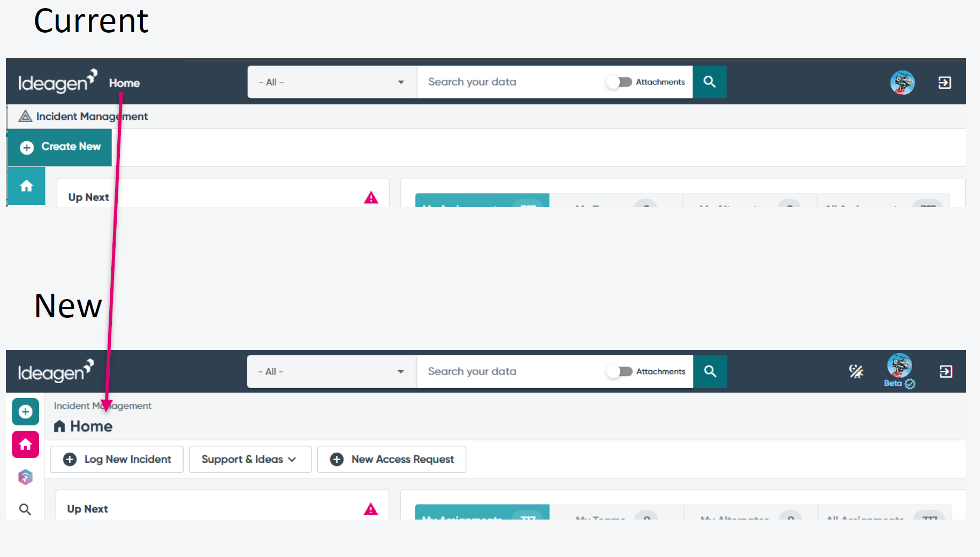This screenshot has height=557, width=980.
Task: Click the Incident Management breadcrumb in New view
Action: point(102,406)
